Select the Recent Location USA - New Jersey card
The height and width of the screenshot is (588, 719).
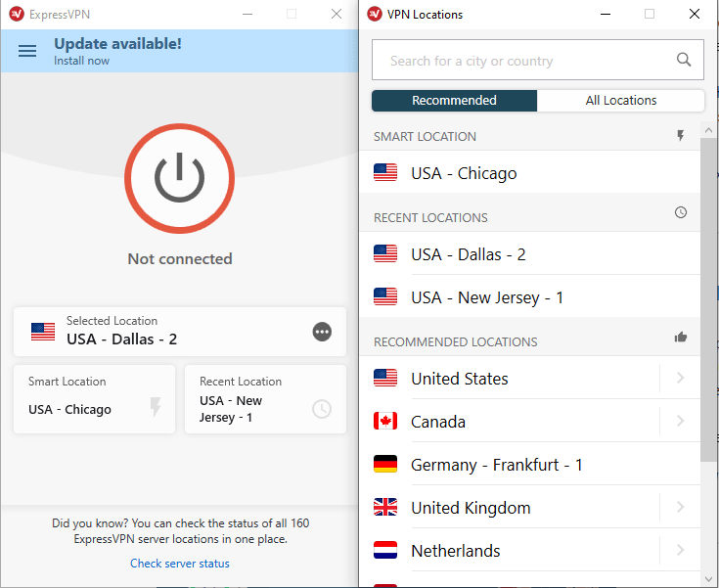(265, 399)
